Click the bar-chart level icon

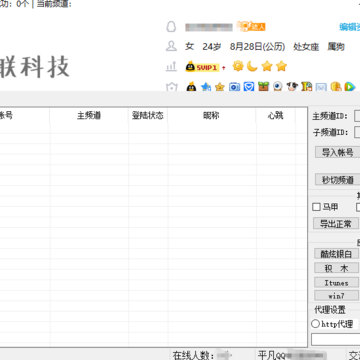(x=171, y=67)
